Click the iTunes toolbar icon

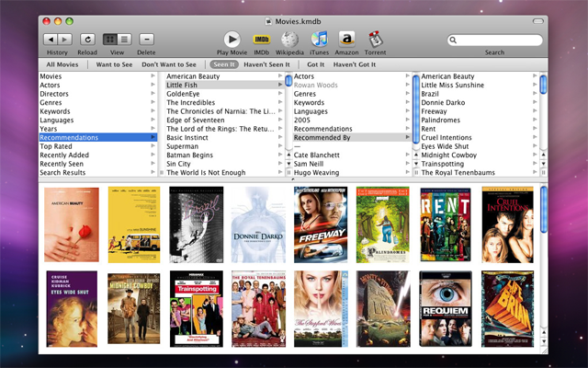[x=319, y=39]
